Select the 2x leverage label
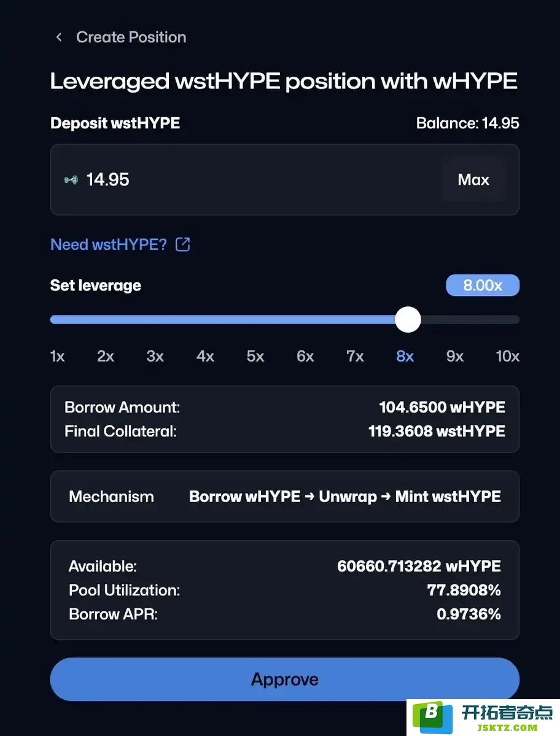 tap(106, 356)
